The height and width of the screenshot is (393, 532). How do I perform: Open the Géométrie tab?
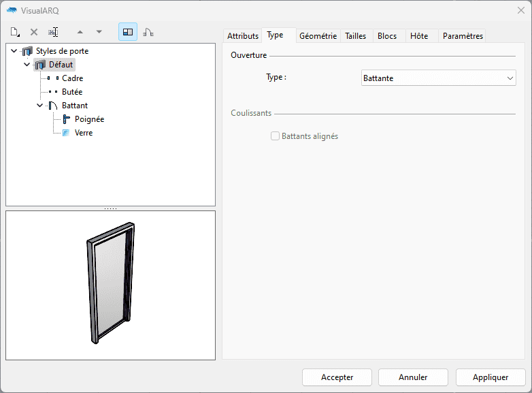[318, 36]
